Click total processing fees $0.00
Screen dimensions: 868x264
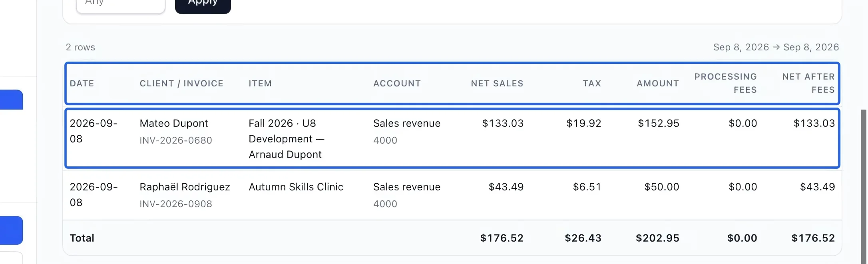742,238
